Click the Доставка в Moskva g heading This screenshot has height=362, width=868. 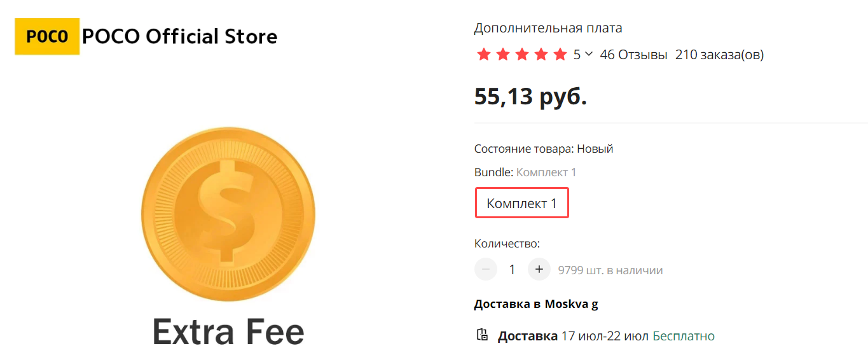pyautogui.click(x=536, y=303)
